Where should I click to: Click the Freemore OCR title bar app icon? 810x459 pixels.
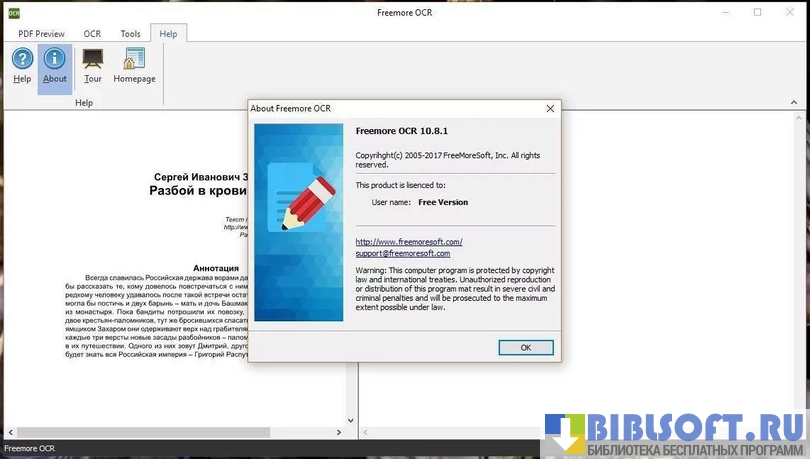[x=13, y=12]
